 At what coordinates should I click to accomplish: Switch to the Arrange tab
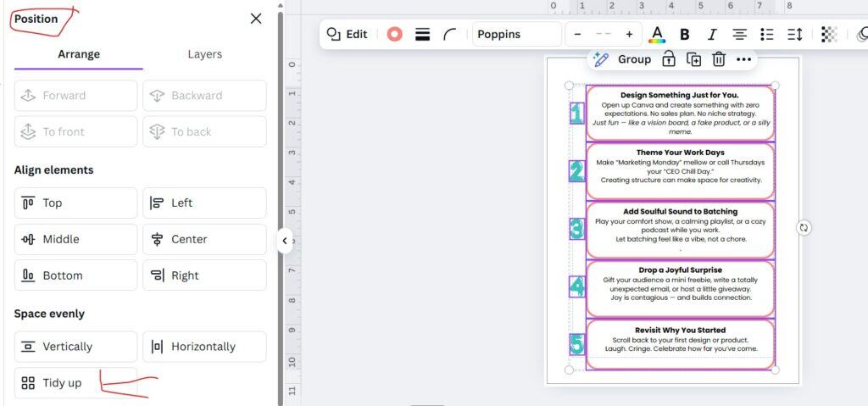tap(79, 54)
